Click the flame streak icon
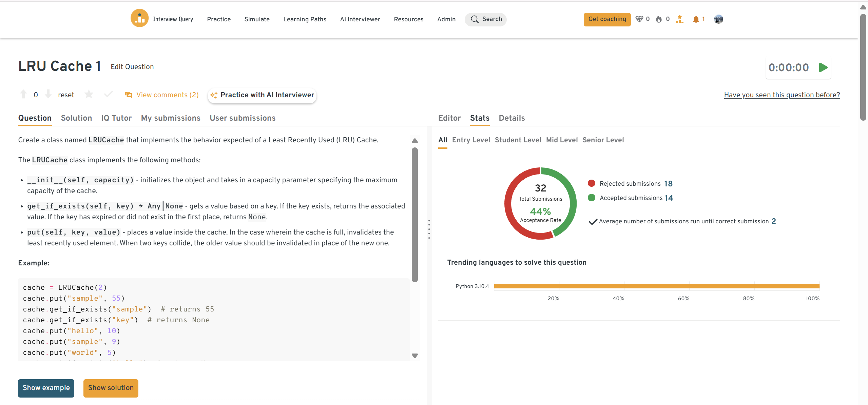Screen dimensions: 868x405 coord(659,19)
